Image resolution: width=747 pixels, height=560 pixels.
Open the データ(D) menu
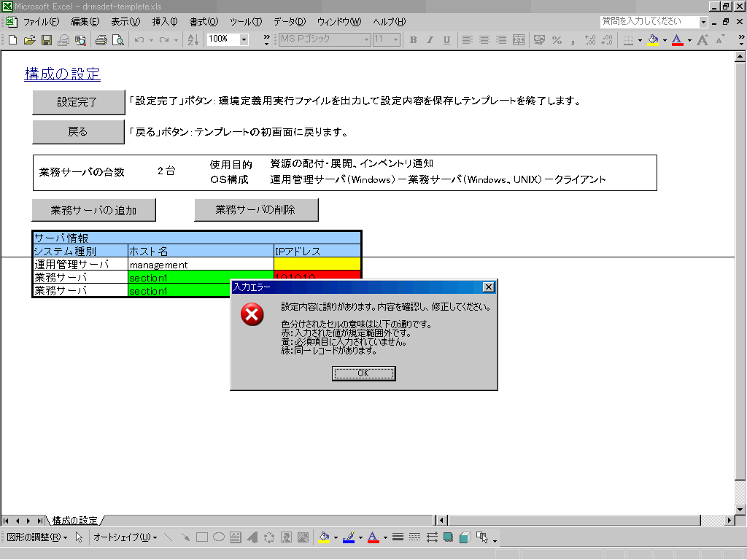(x=290, y=22)
